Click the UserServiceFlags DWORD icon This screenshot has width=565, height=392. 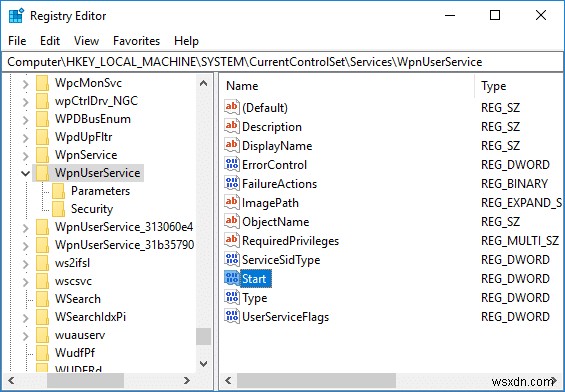coord(232,317)
